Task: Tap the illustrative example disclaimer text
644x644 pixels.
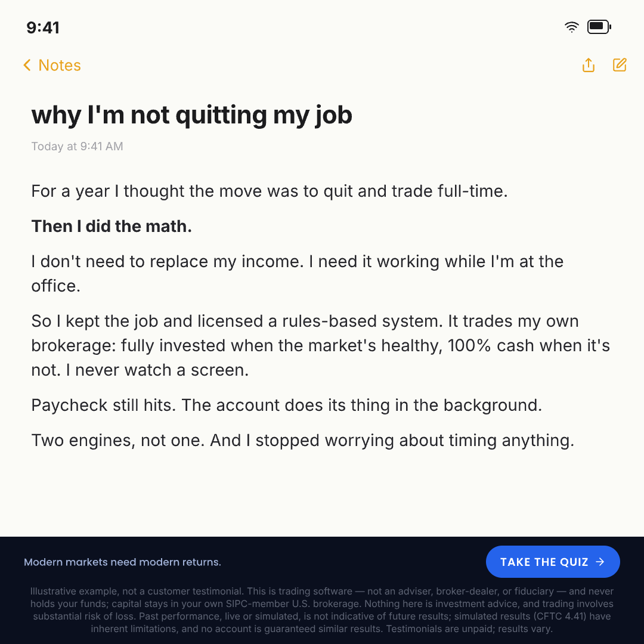Action: point(321,610)
